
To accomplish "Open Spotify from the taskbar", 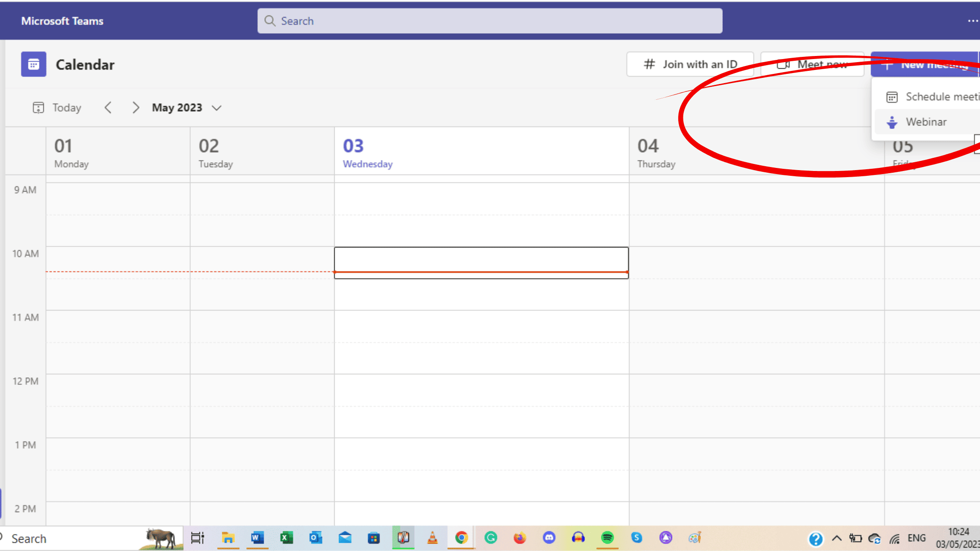I will click(x=607, y=538).
